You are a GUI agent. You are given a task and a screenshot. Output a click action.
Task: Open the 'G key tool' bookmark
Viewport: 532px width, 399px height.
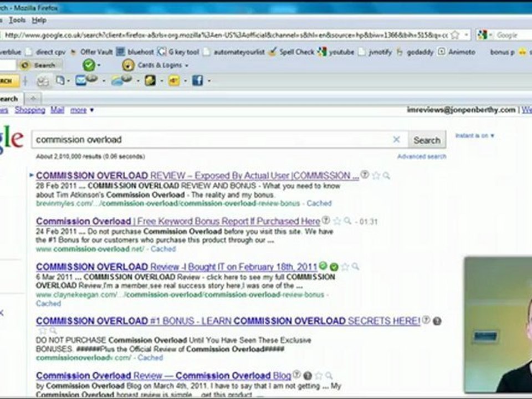[x=178, y=52]
